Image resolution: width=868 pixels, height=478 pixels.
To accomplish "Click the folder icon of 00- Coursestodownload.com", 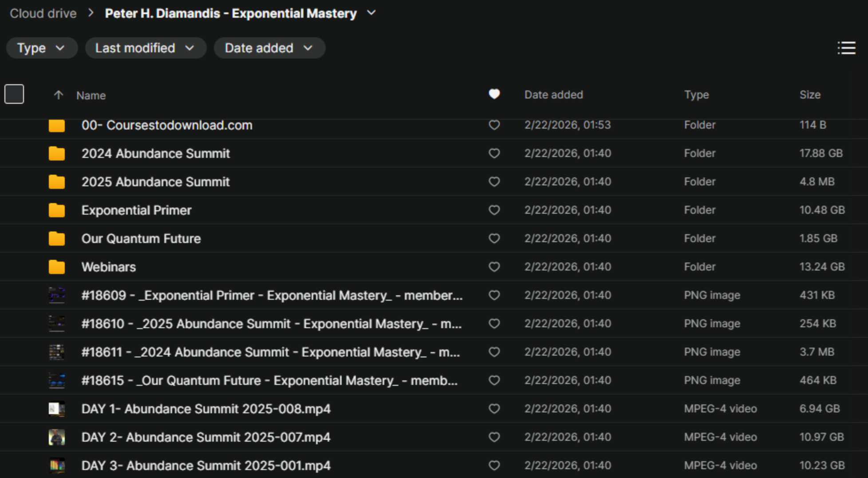I will tap(56, 125).
